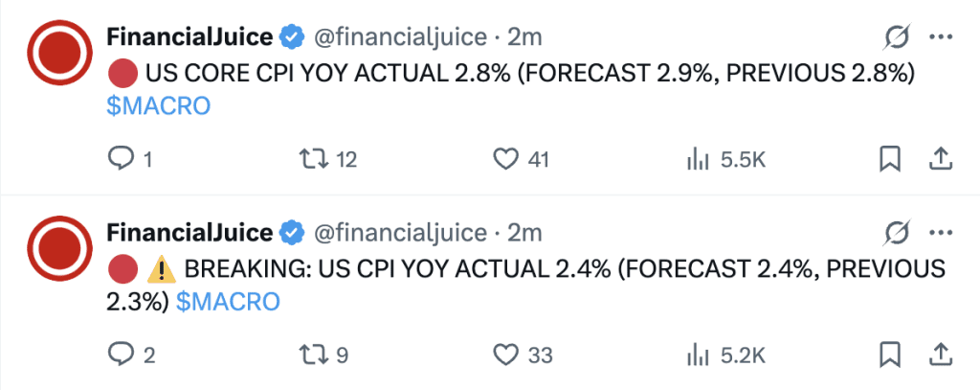The image size is (980, 390).
Task: Bookmark the US Core CPI tweet
Action: tap(890, 160)
